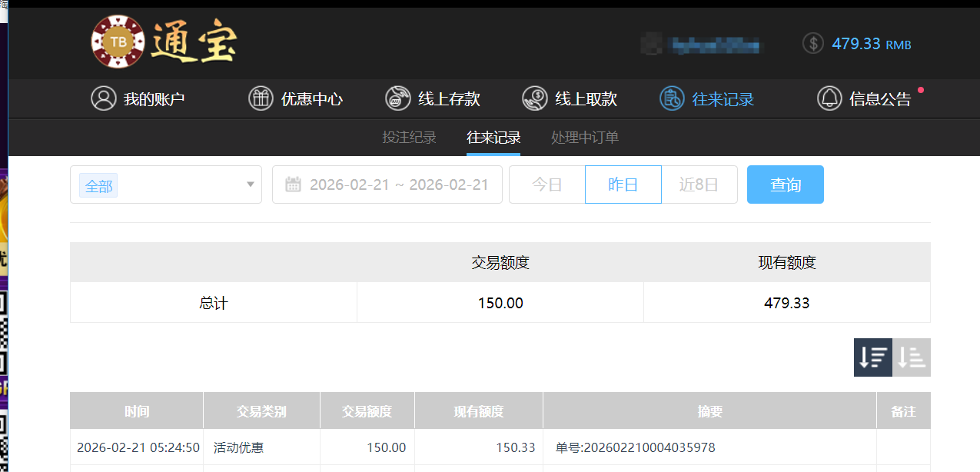Open the 线上取款 withdrawal icon
Image resolution: width=980 pixels, height=472 pixels.
pyautogui.click(x=534, y=98)
